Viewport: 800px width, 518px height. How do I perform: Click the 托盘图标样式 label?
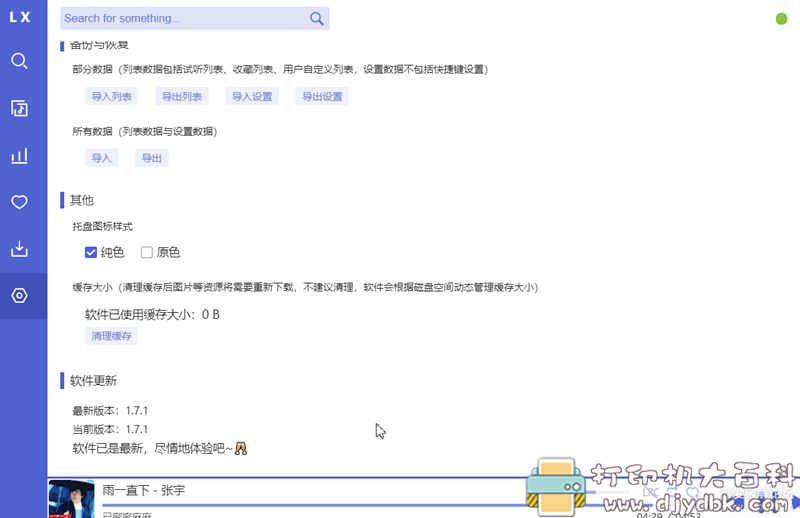[x=103, y=227]
